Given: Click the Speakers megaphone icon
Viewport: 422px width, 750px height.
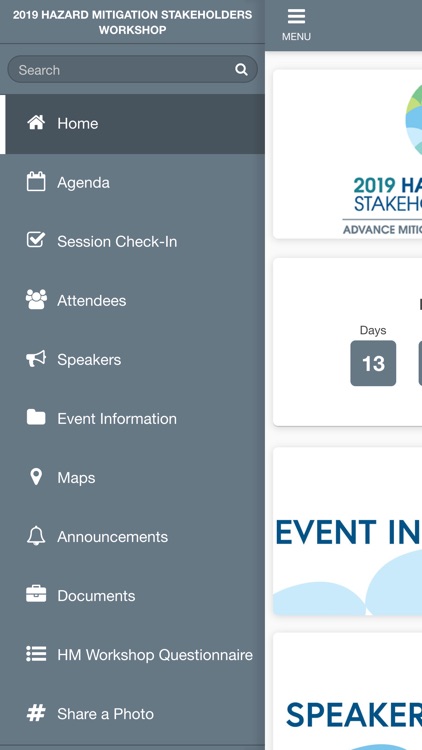Looking at the screenshot, I should pyautogui.click(x=36, y=359).
